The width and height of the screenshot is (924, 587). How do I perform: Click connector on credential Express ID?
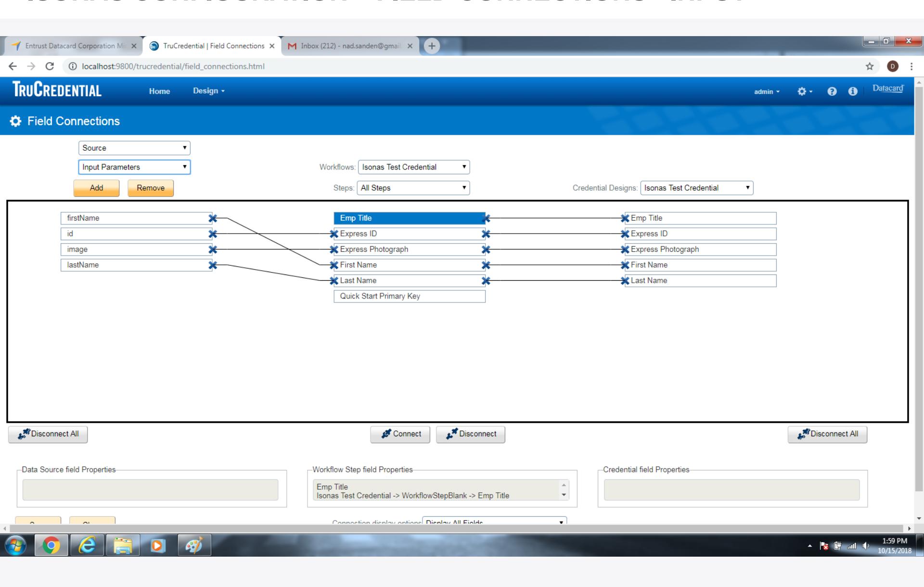coord(625,234)
